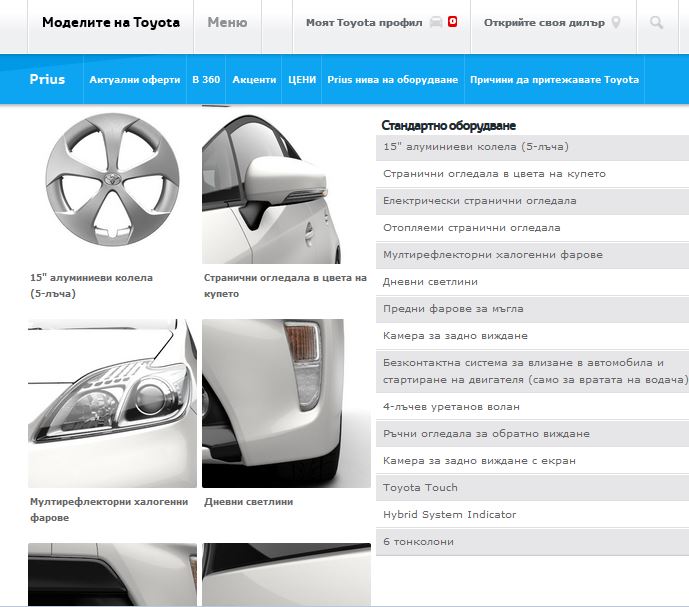
Task: Open the Меню navigation item
Action: 227,22
